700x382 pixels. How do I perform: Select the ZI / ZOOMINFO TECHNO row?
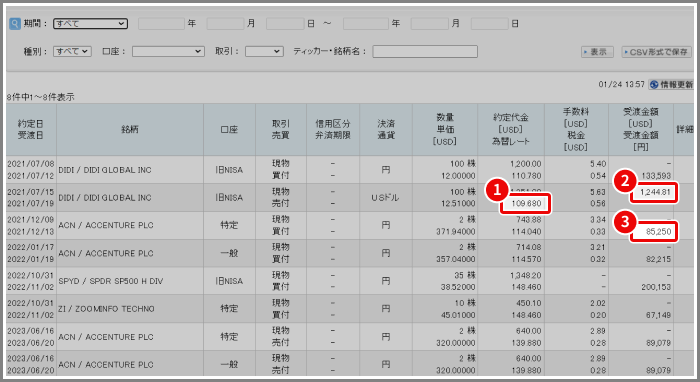pyautogui.click(x=350, y=309)
